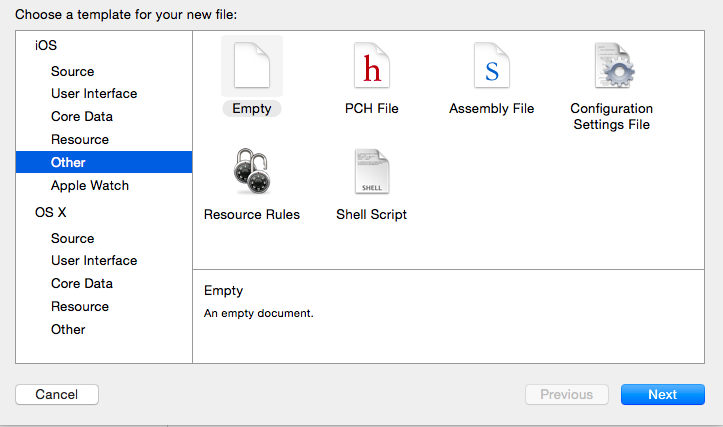The image size is (723, 427).
Task: Select the Shell Script template icon
Action: [372, 171]
